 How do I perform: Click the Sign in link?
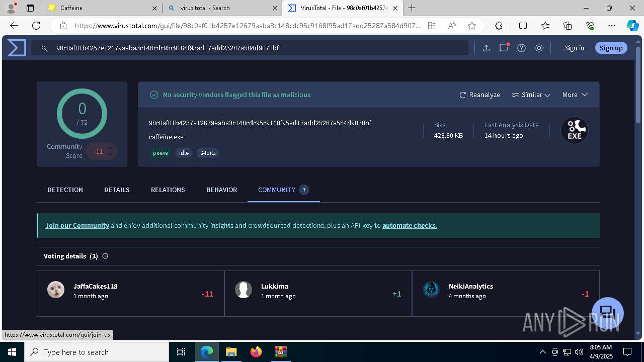(575, 48)
